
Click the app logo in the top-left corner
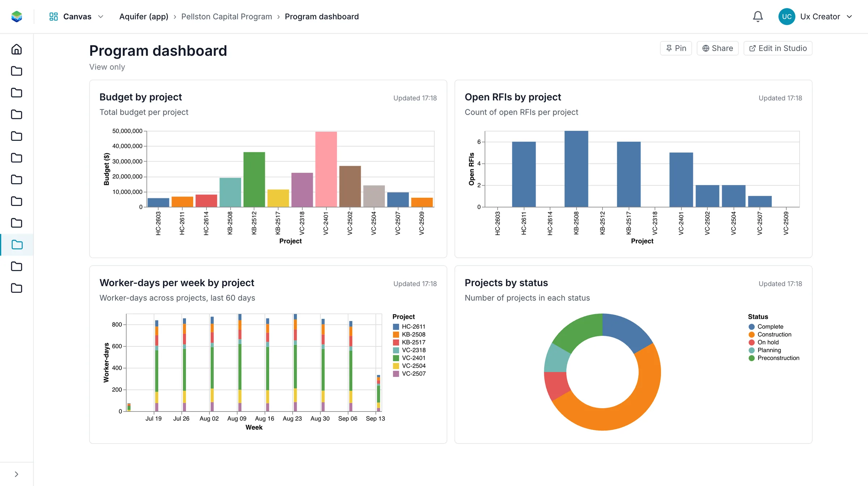17,17
